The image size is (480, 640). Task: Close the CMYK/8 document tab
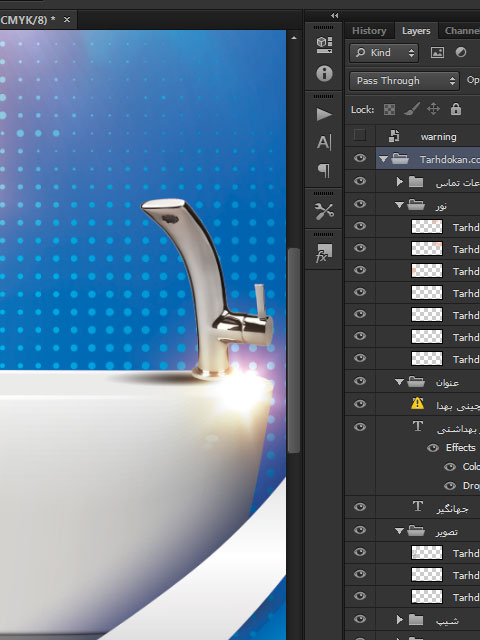pos(67,20)
